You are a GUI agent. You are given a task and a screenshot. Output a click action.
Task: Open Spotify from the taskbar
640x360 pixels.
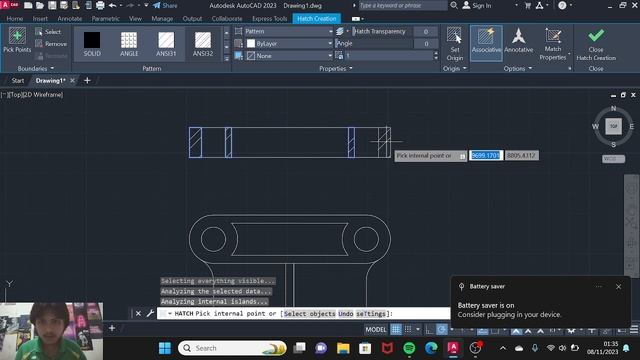click(409, 348)
